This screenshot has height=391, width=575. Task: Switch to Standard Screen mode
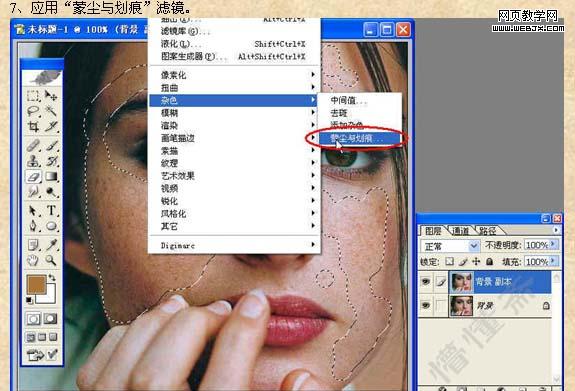click(30, 337)
